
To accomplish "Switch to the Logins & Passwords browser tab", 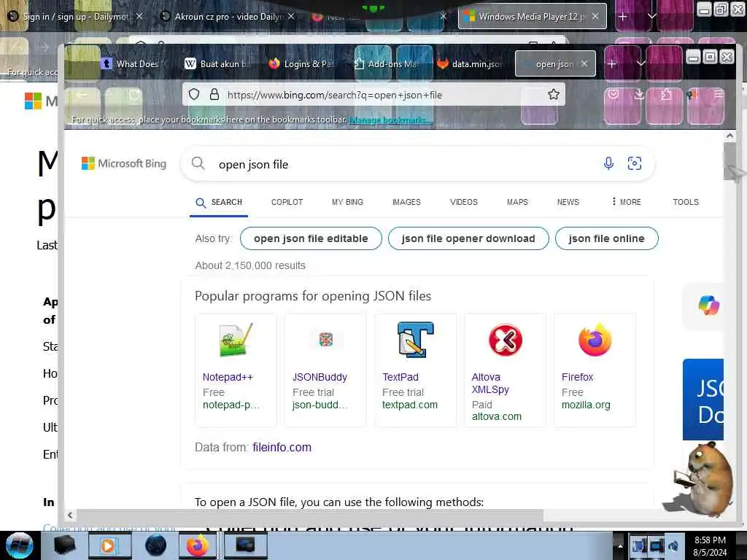I will pyautogui.click(x=301, y=63).
